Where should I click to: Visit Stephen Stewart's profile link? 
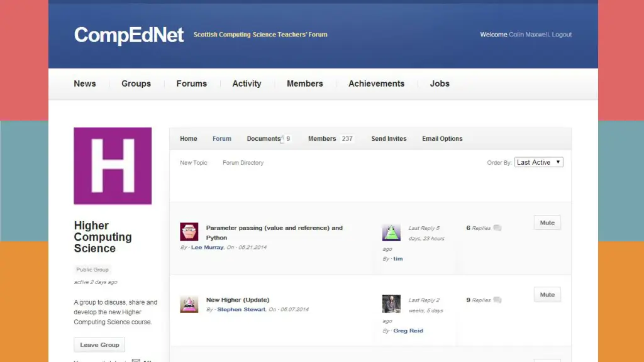click(241, 309)
